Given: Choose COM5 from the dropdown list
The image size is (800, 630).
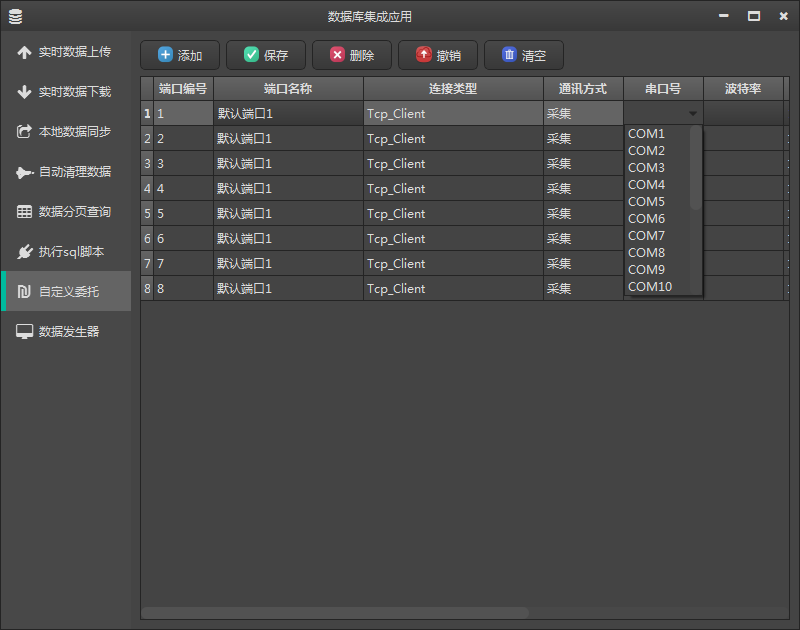Looking at the screenshot, I should (x=657, y=201).
